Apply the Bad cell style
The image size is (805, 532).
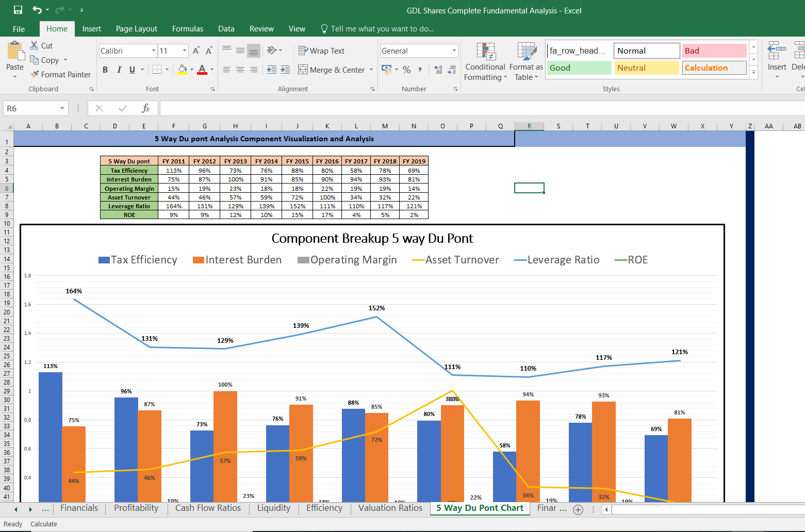click(714, 51)
